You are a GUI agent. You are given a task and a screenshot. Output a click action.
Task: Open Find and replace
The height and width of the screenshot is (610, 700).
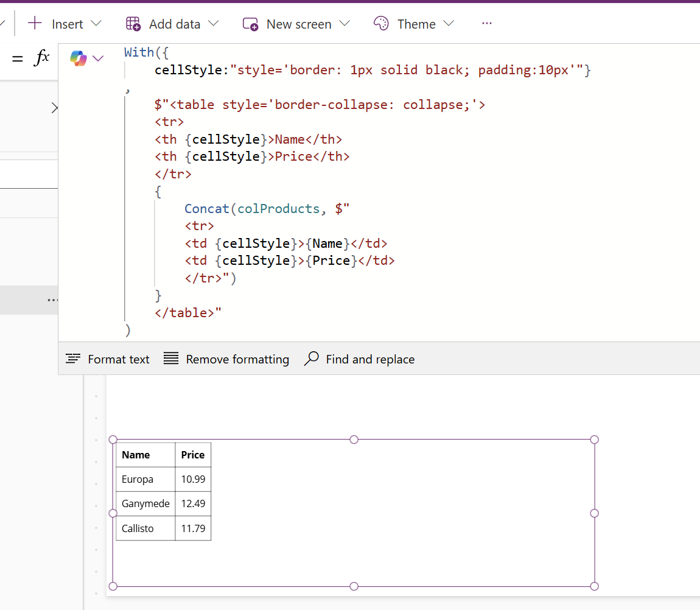(359, 359)
